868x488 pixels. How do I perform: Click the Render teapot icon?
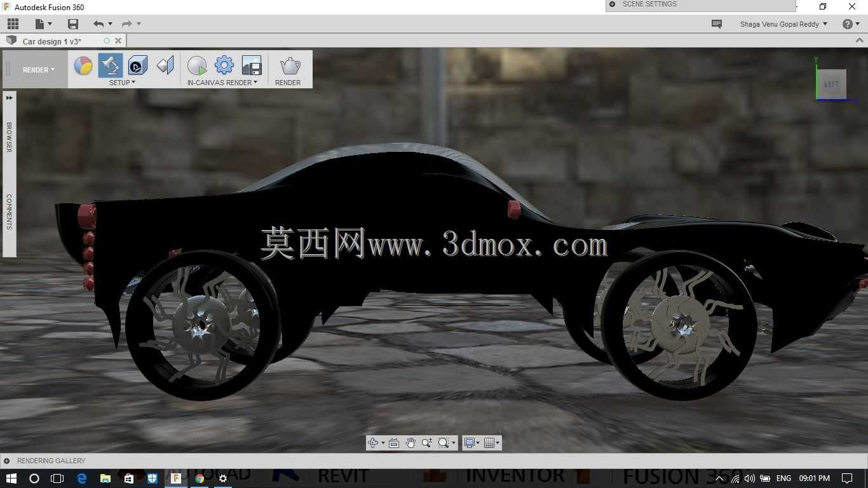pyautogui.click(x=290, y=65)
